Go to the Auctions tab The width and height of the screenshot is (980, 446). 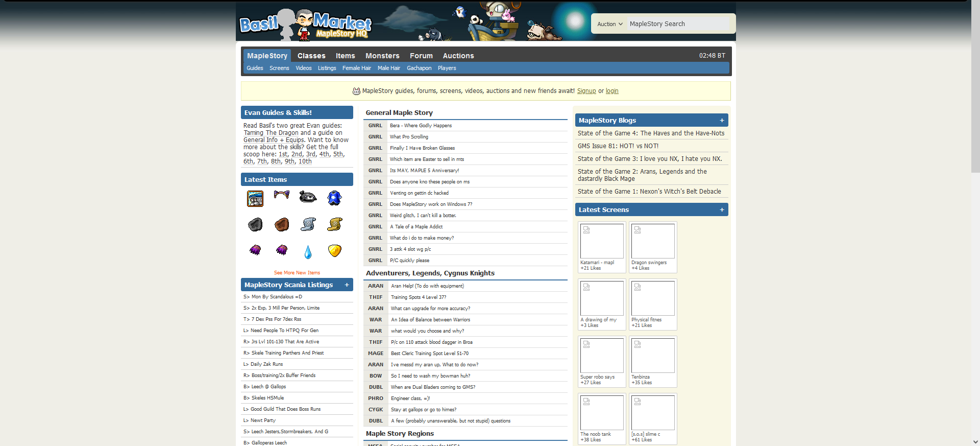coord(458,56)
